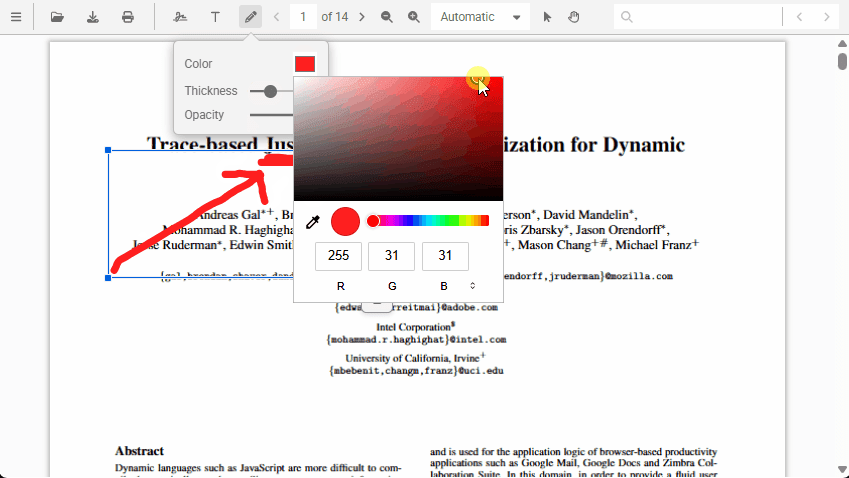
Task: Click the vertical scrollbar thumb
Action: pyautogui.click(x=842, y=61)
